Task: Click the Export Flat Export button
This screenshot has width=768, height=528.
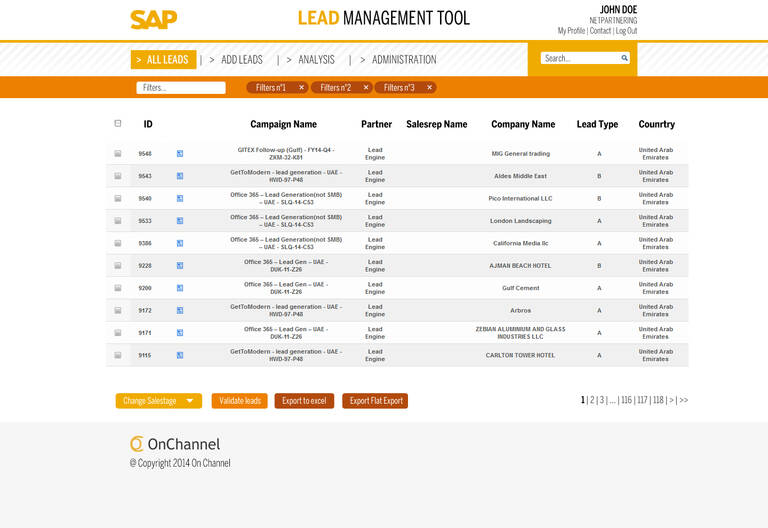Action: pyautogui.click(x=375, y=401)
